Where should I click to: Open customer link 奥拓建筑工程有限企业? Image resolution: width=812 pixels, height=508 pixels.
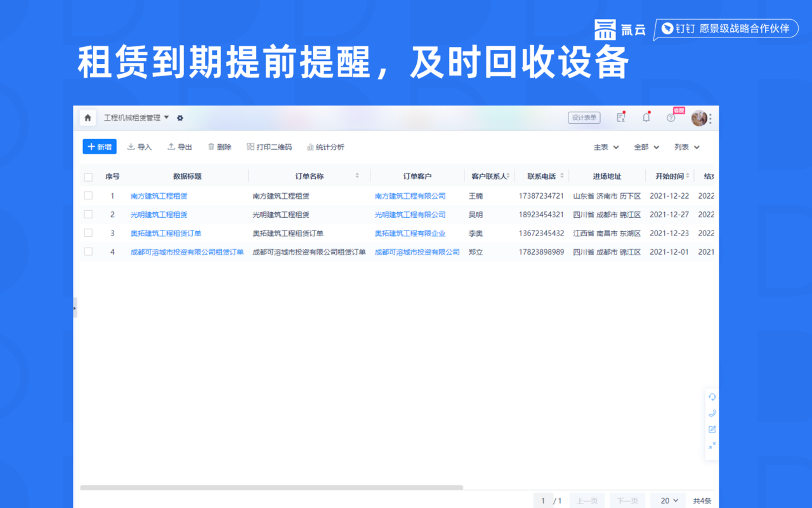(x=410, y=234)
